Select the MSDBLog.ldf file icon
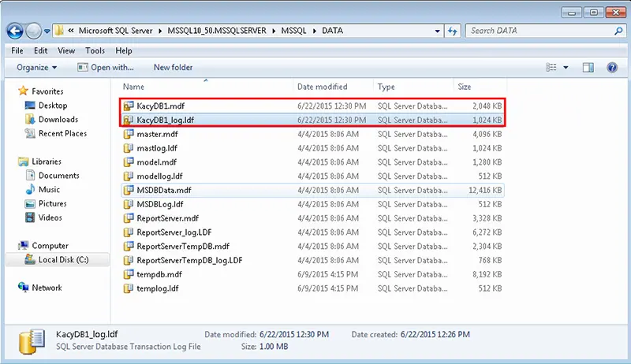Screen dimensions: 631x364 [129, 204]
